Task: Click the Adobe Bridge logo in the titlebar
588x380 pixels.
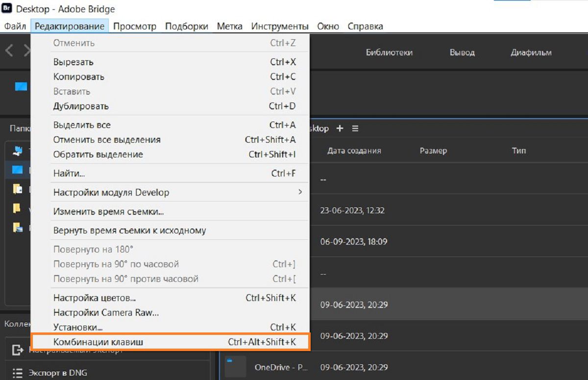Action: tap(7, 8)
